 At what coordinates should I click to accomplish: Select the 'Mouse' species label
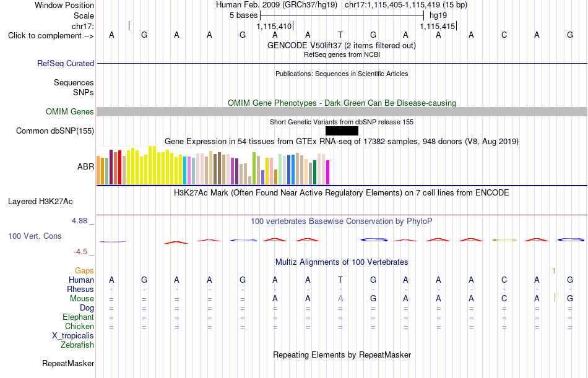82,298
